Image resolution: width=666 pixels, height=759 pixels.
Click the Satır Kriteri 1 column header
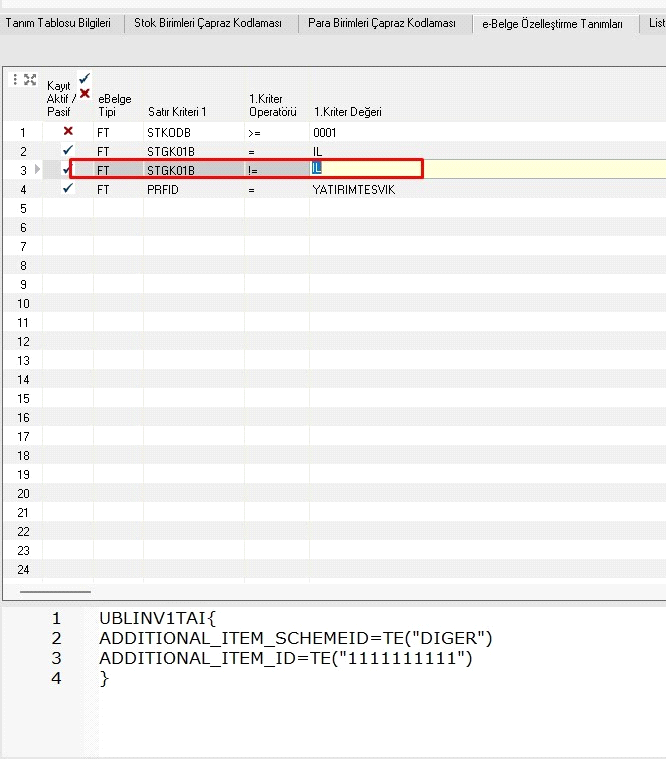[x=177, y=112]
